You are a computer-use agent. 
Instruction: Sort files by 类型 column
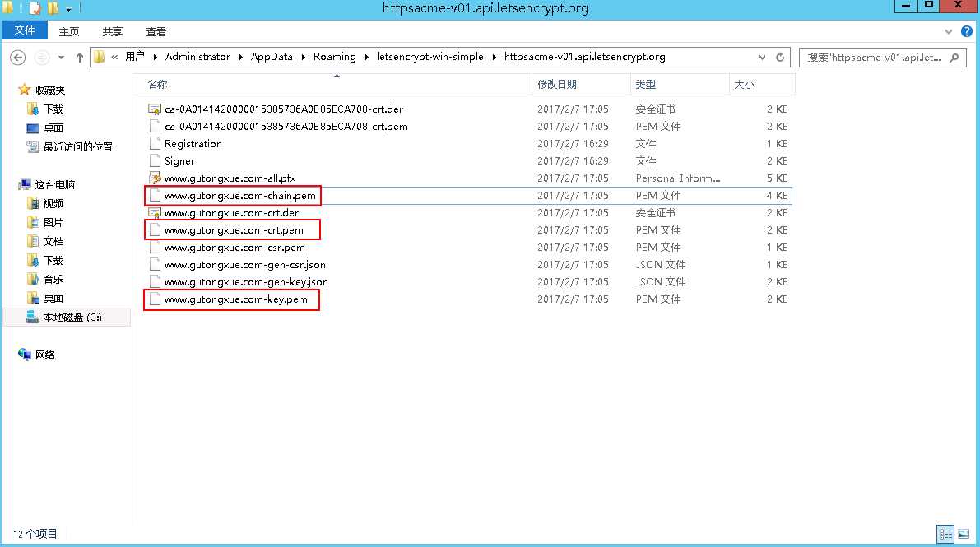click(646, 85)
